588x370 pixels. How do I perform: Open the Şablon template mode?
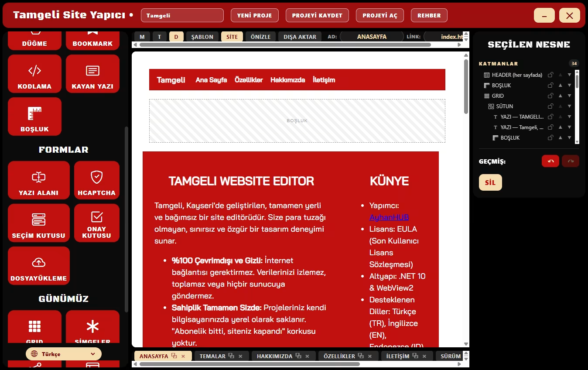[202, 37]
